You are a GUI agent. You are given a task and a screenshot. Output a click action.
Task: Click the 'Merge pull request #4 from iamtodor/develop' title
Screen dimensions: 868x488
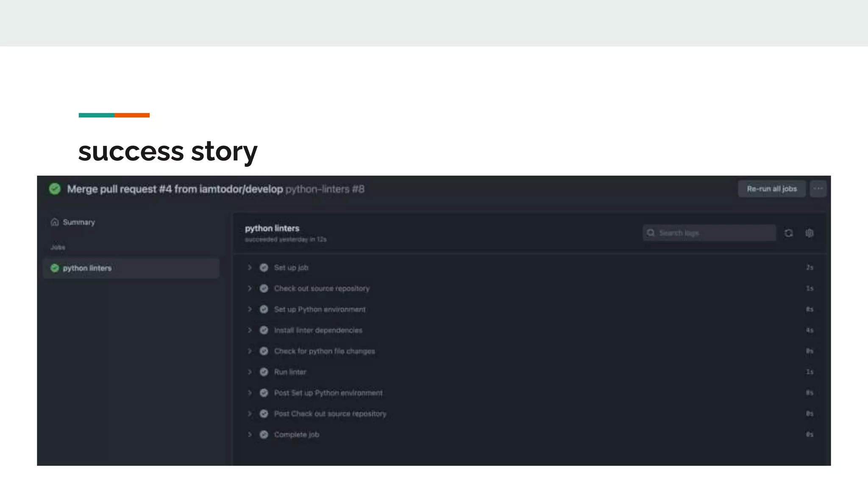(175, 189)
